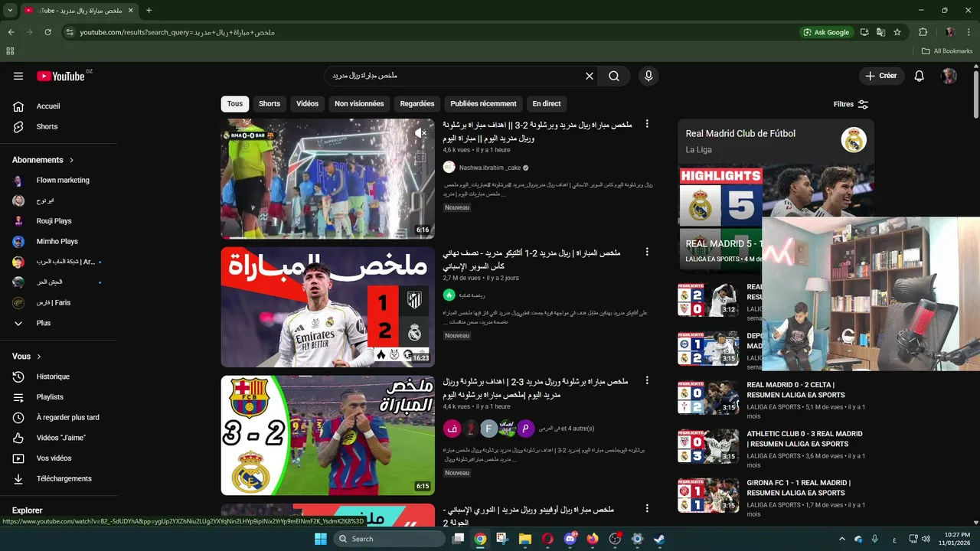Open Vous section chevron
Viewport: 980px width, 551px height.
point(39,357)
